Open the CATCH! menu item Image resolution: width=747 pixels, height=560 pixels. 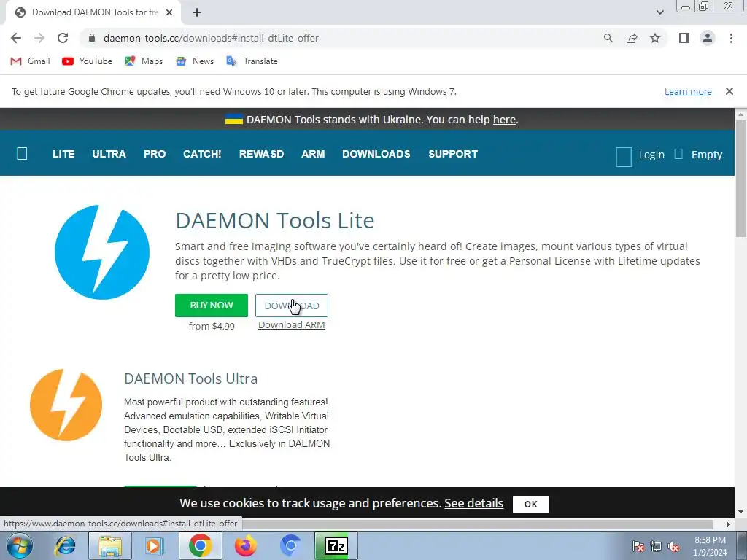pos(202,154)
